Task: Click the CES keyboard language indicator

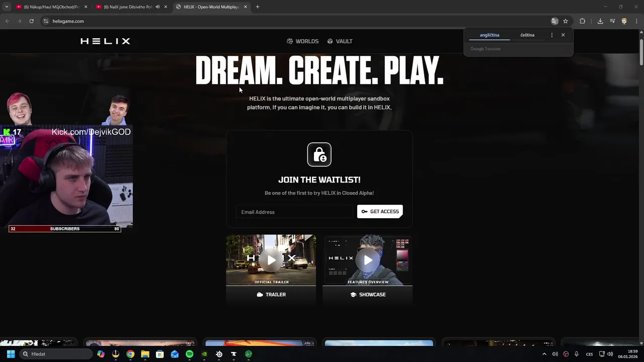Action: click(589, 354)
